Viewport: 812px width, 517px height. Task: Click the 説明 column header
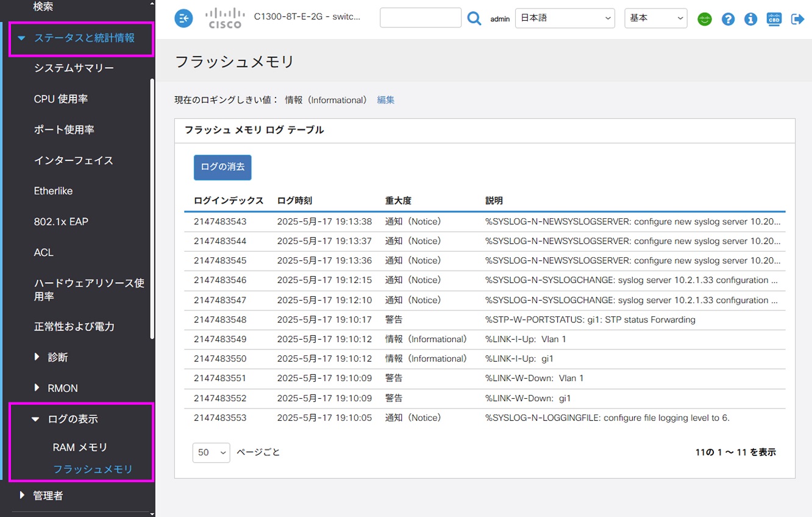tap(494, 201)
